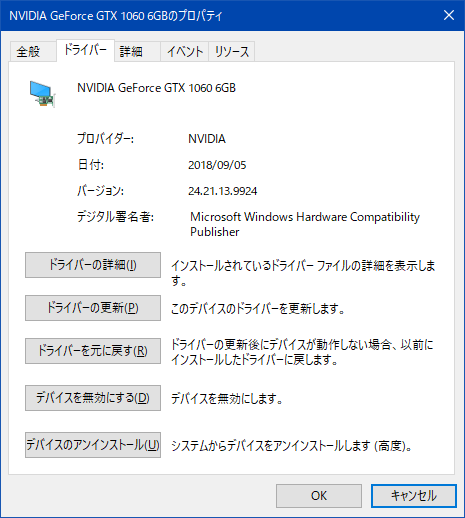Viewport: 465px width, 518px height.
Task: Click the バージョン: label
Action: click(x=100, y=191)
